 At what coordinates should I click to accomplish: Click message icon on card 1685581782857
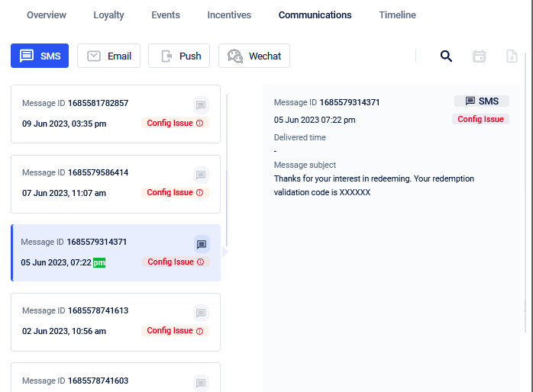coord(201,105)
